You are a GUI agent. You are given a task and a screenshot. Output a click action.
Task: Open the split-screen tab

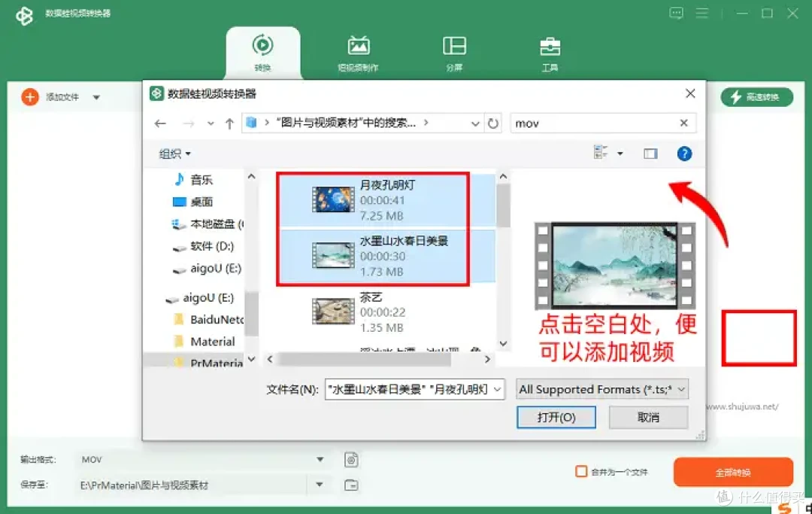click(x=454, y=53)
